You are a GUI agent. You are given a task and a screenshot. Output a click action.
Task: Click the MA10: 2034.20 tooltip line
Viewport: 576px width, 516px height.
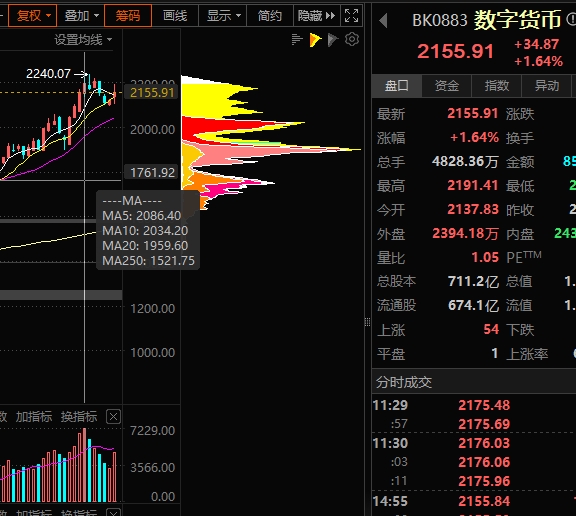[x=145, y=231]
